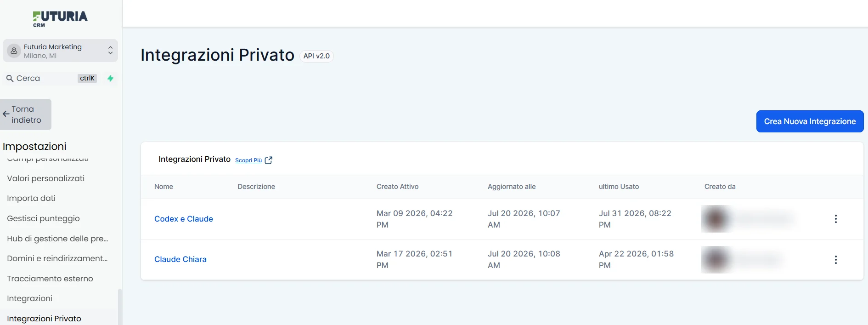
Task: Click the green lightning bolt quick action icon
Action: pyautogui.click(x=110, y=78)
